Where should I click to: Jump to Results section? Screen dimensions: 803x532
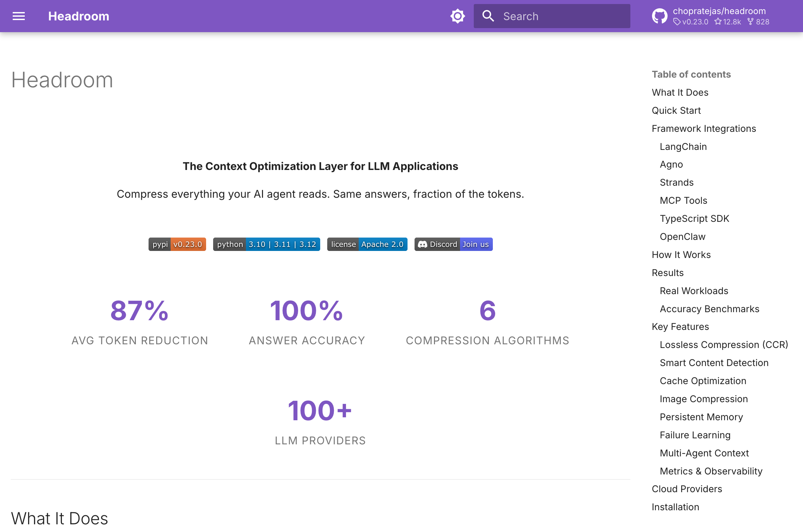point(667,272)
